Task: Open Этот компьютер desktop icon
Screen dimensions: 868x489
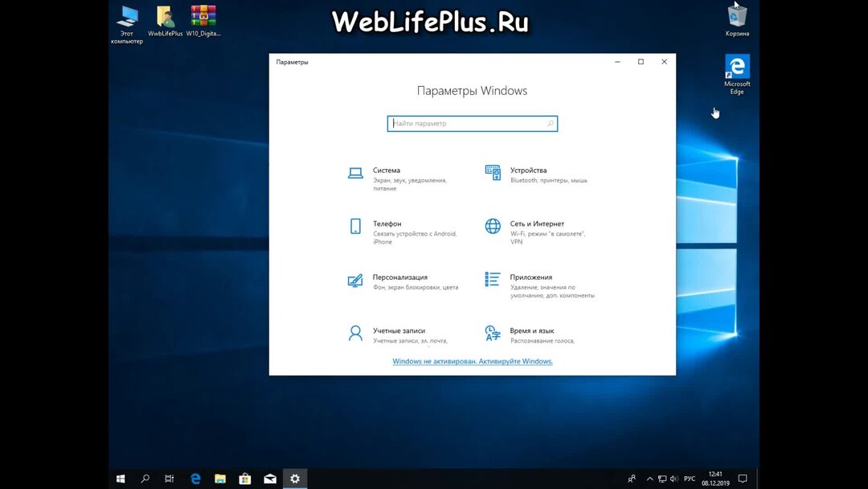Action: click(x=126, y=18)
